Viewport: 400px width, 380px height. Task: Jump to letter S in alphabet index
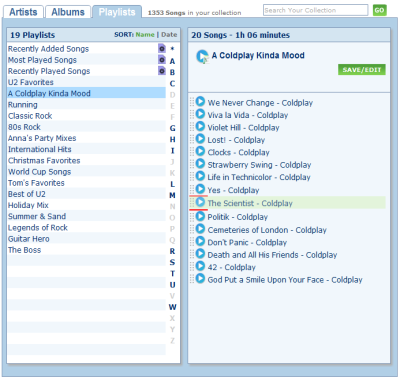172,262
